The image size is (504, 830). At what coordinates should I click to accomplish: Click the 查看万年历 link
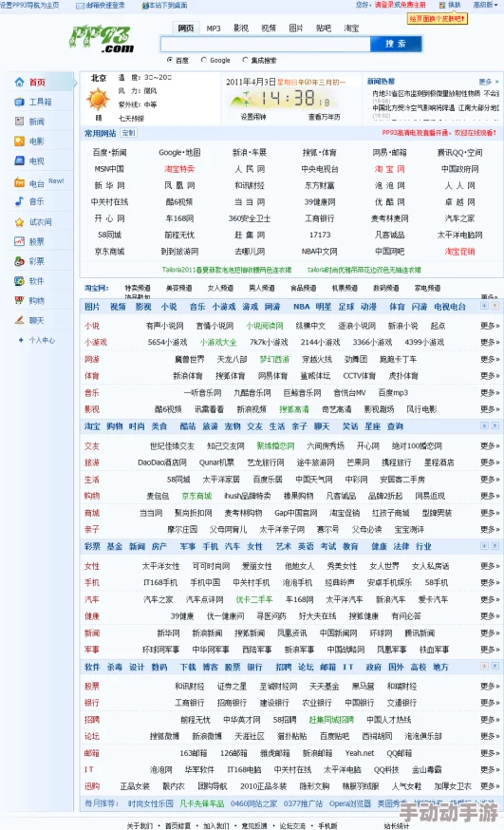325,117
